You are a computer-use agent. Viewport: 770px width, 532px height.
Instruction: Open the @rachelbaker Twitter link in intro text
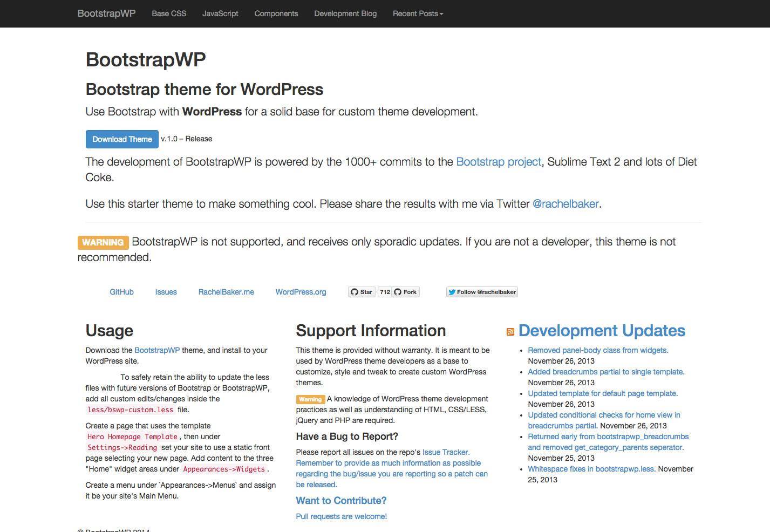[x=565, y=204]
